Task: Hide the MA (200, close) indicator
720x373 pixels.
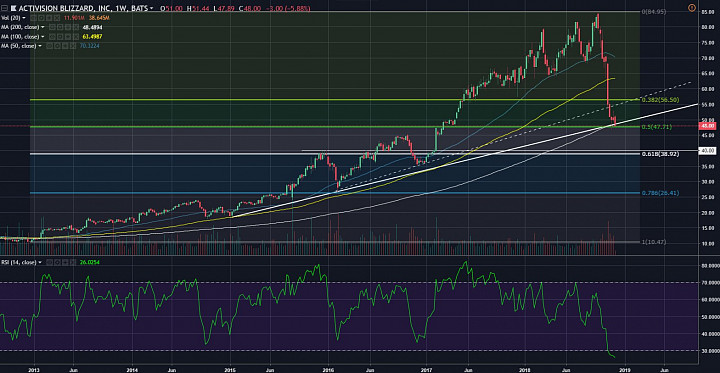Action: click(52, 27)
